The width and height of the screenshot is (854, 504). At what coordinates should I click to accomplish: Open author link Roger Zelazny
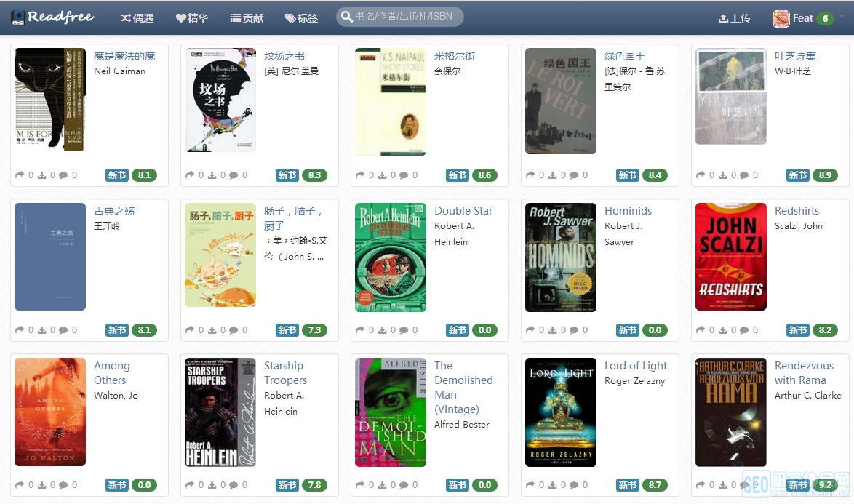[634, 381]
